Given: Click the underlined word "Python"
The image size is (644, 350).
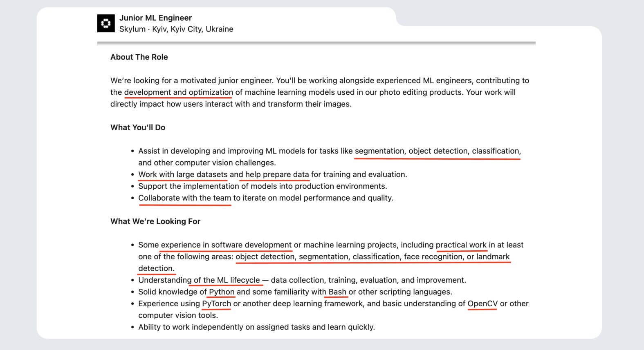Looking at the screenshot, I should 222,292.
